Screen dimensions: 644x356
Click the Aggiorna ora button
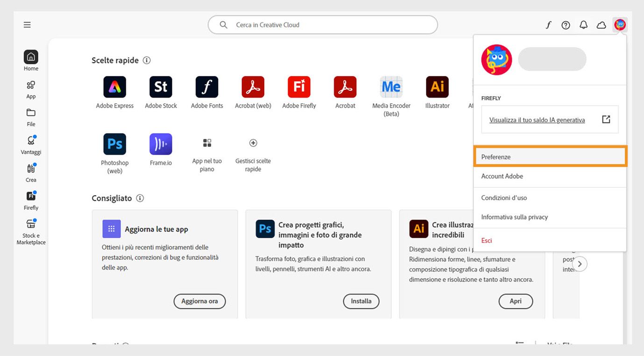point(199,301)
